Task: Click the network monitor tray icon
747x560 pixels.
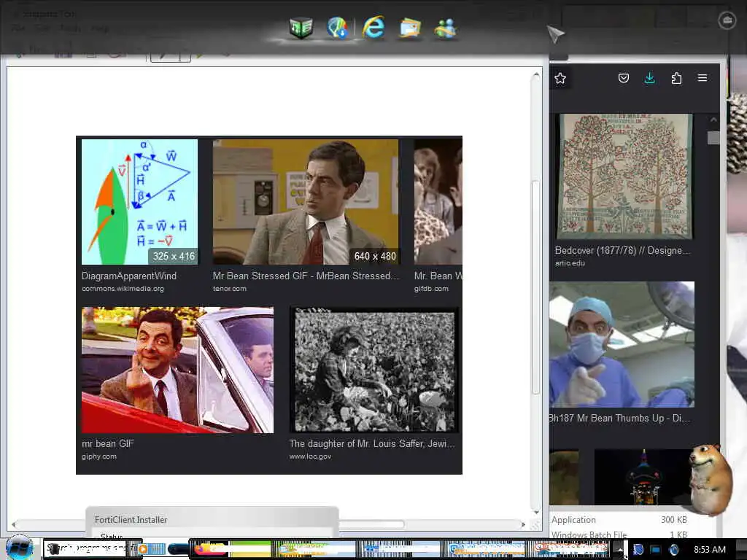Action: pyautogui.click(x=656, y=550)
